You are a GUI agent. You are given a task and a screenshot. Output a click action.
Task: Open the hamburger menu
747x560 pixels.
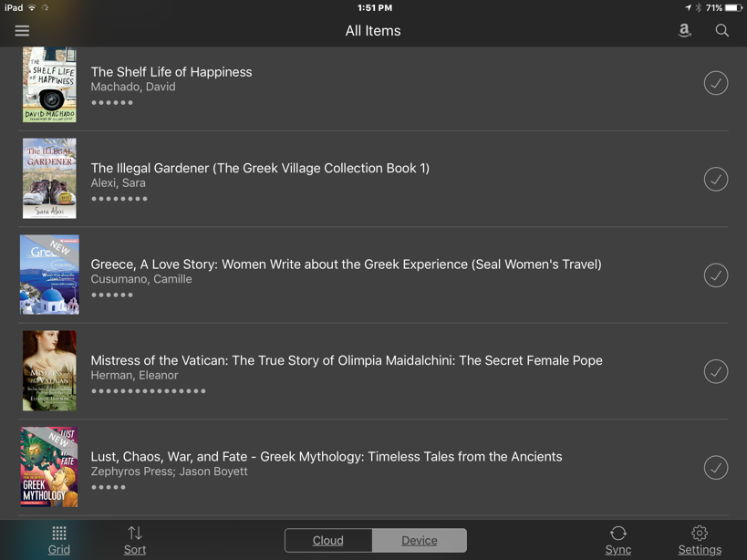click(x=22, y=31)
